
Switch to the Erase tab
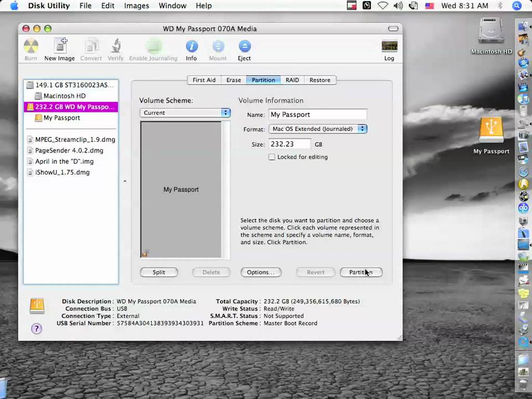click(x=233, y=80)
